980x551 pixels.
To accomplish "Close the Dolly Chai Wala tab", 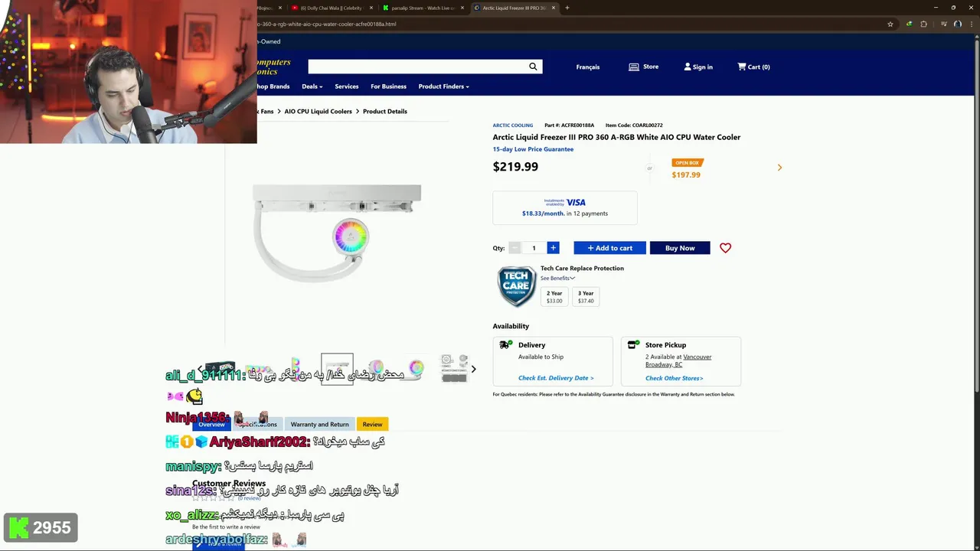I will [x=371, y=8].
